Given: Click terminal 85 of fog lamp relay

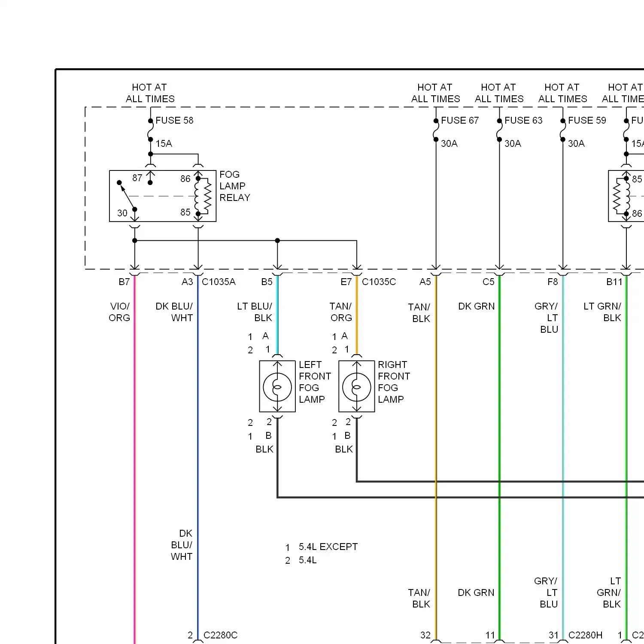Looking at the screenshot, I should tap(185, 212).
